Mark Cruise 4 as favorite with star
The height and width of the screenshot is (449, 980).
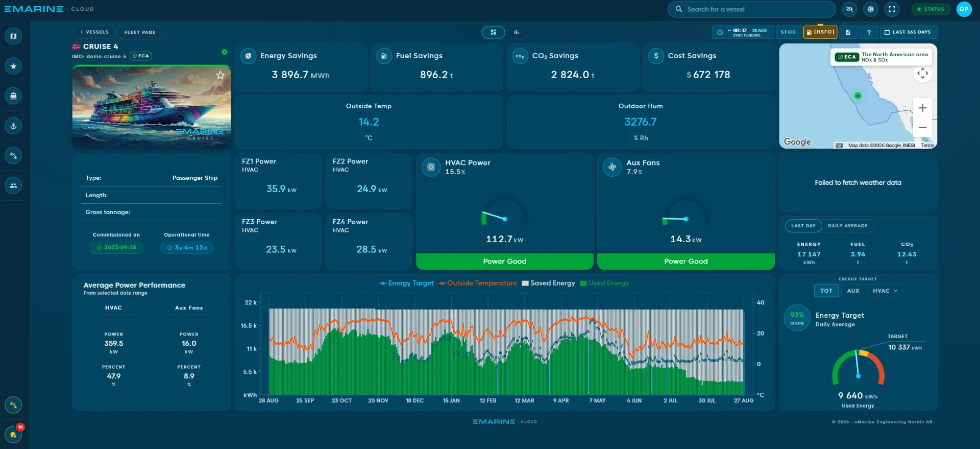point(220,75)
